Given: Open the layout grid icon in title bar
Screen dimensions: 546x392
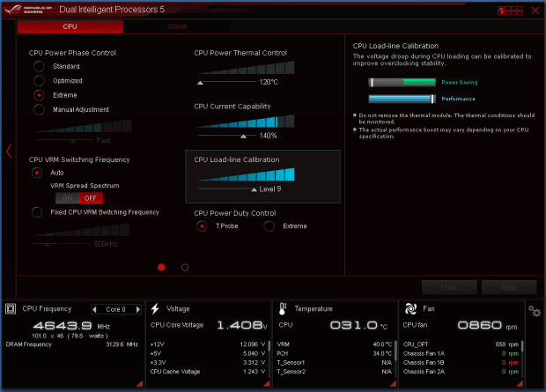Looking at the screenshot, I should point(510,11).
